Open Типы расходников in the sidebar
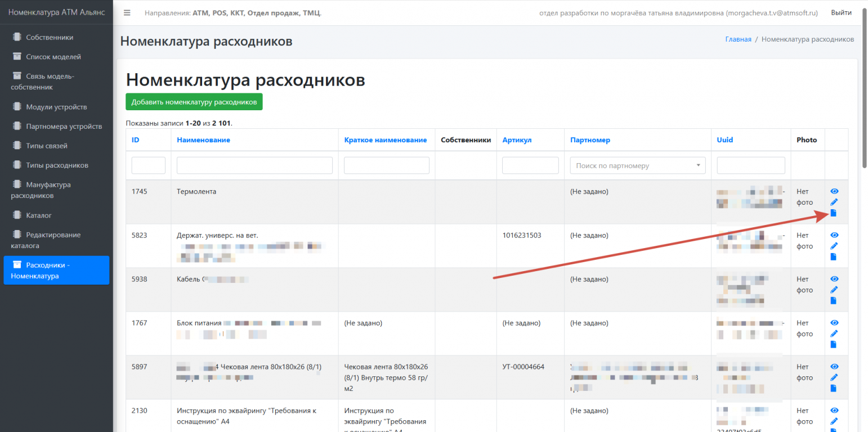Screen dimensions: 868x432 click(x=57, y=165)
